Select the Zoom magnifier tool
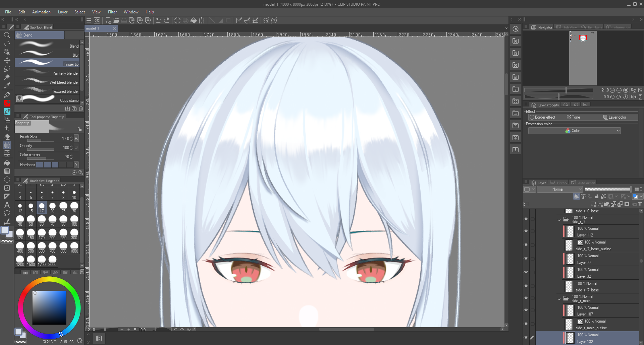 (7, 35)
